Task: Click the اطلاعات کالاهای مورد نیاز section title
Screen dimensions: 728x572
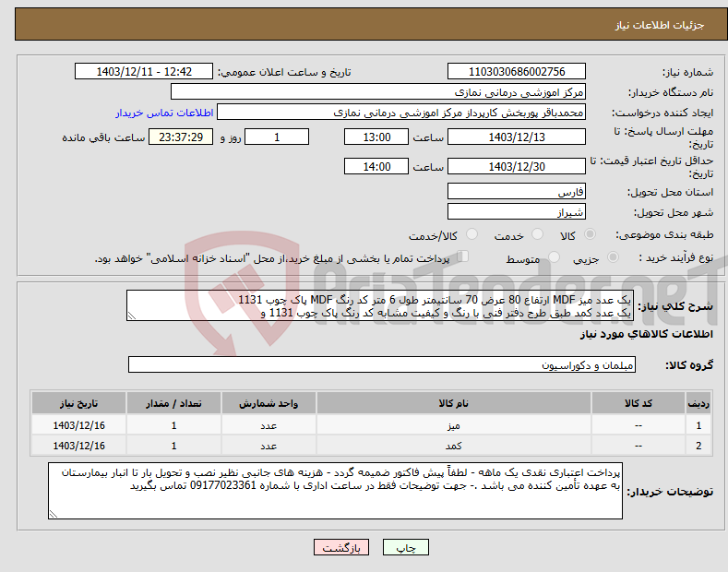Action: tap(646, 334)
